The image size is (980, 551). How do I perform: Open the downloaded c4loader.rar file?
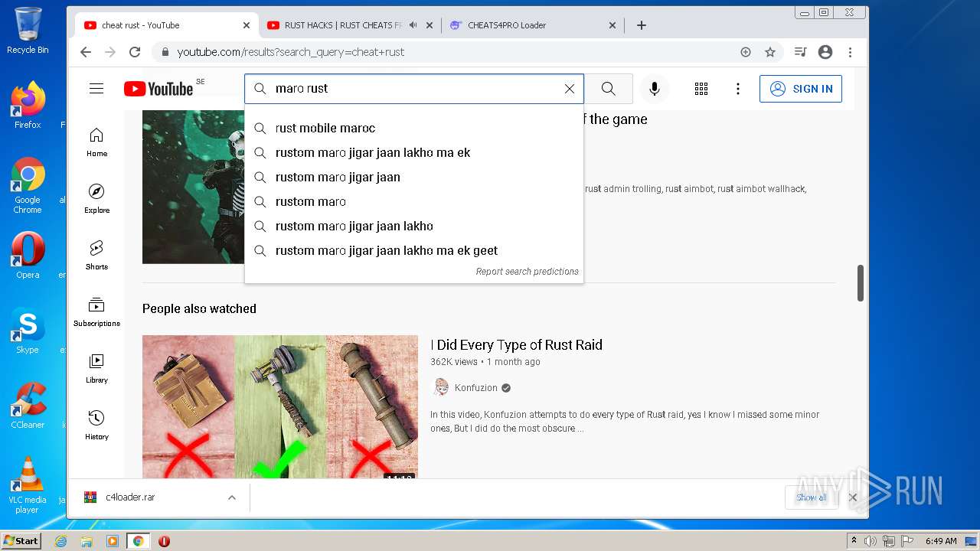[x=130, y=497]
